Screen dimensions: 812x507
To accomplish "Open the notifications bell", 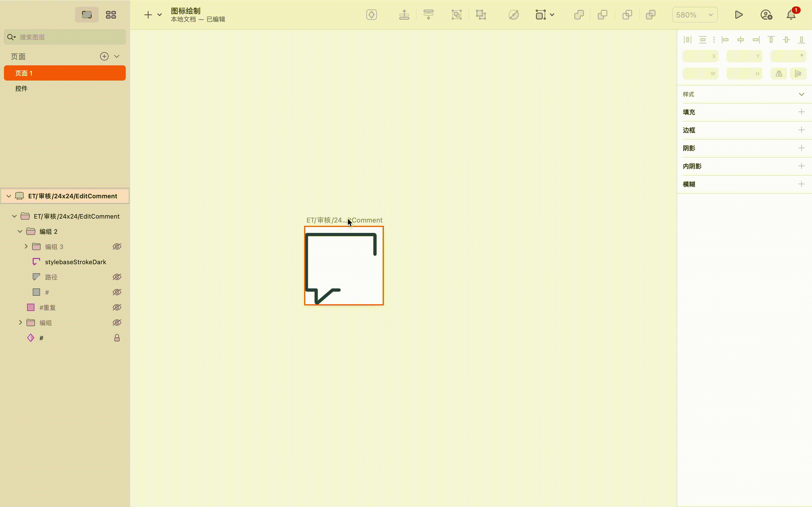I will click(x=791, y=15).
